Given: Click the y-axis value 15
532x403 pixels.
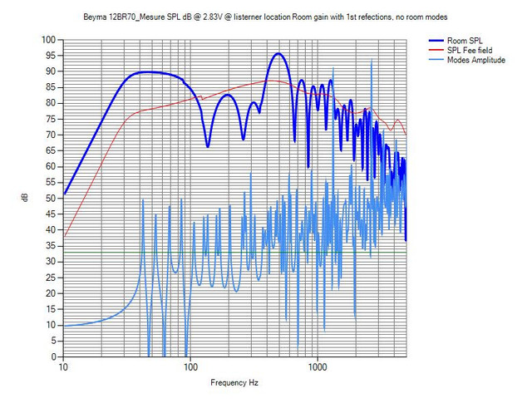Looking at the screenshot, I should (x=50, y=309).
